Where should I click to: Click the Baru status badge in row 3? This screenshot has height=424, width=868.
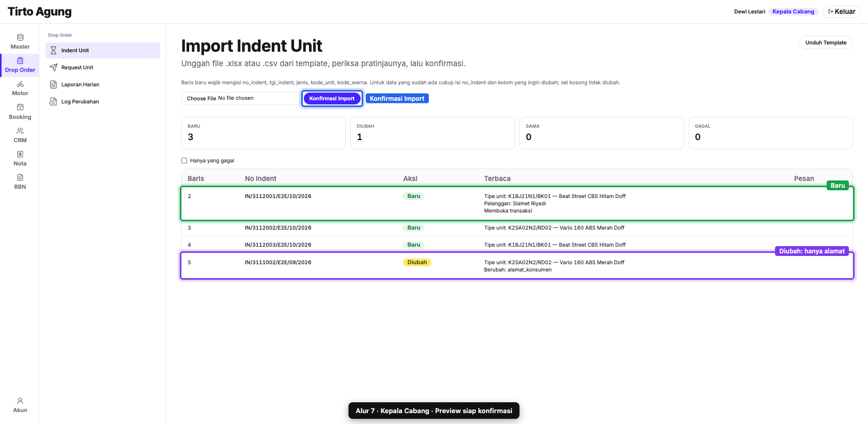click(414, 228)
